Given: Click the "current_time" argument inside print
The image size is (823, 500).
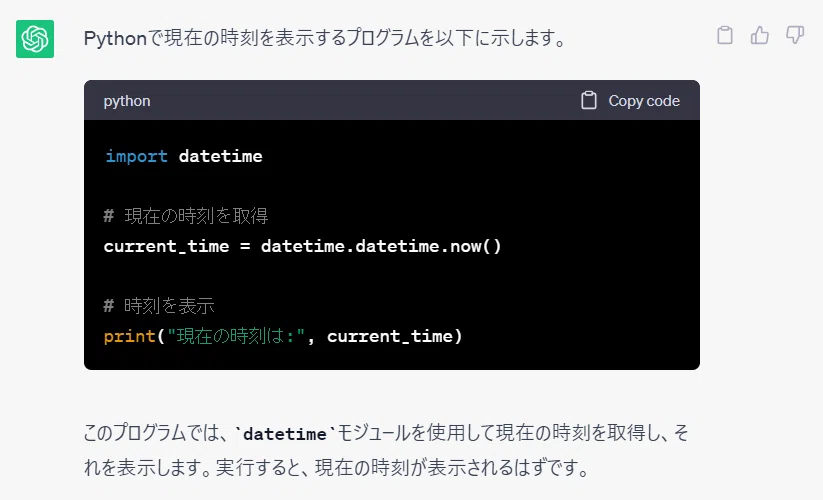Looking at the screenshot, I should coord(390,336).
